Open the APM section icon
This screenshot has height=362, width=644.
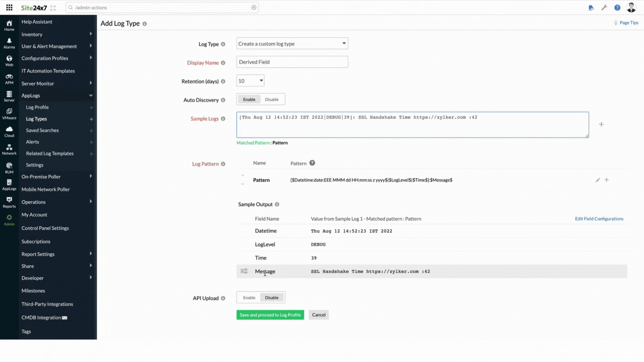pyautogui.click(x=9, y=79)
